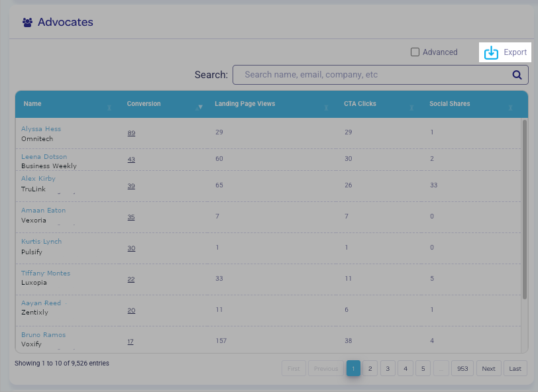Go to page 2 of results
The width and height of the screenshot is (538, 392).
tap(370, 369)
